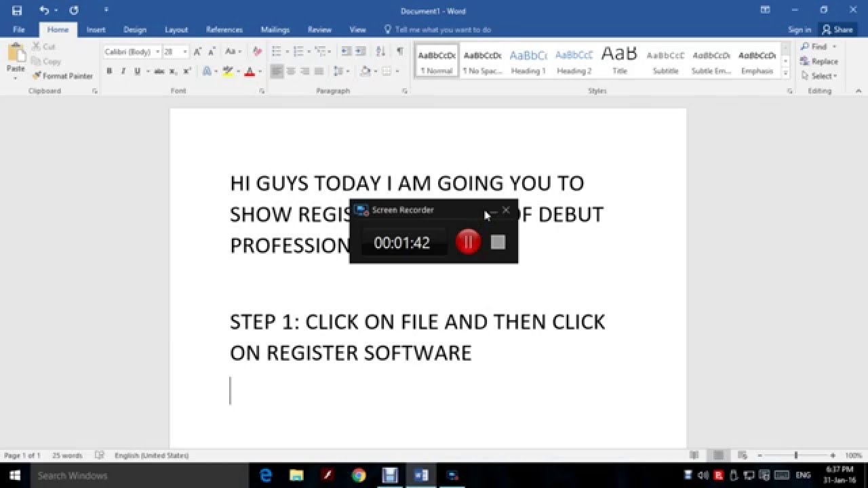Click the Redo/Repeat icon
This screenshot has height=488, width=868.
coord(74,10)
